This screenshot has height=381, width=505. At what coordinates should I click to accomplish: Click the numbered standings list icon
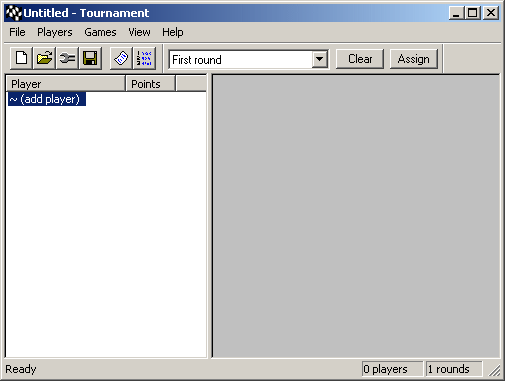pos(144,58)
